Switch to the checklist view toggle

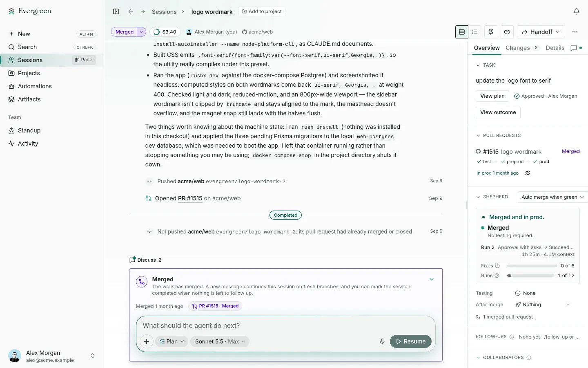(x=474, y=32)
